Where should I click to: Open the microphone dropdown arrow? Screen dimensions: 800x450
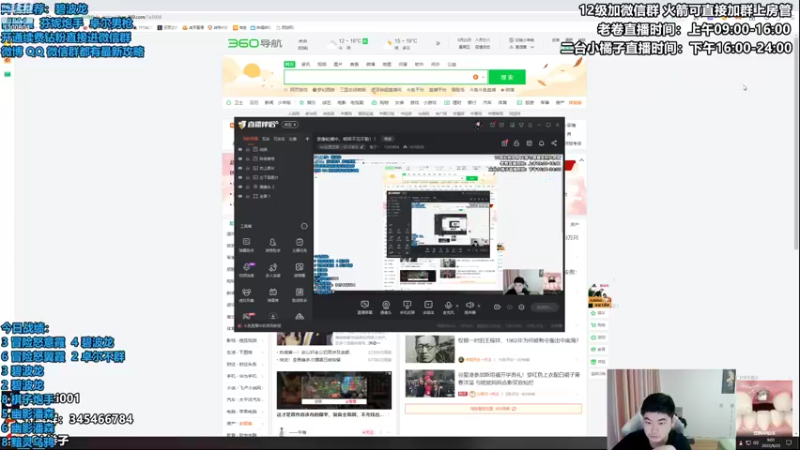click(x=457, y=306)
